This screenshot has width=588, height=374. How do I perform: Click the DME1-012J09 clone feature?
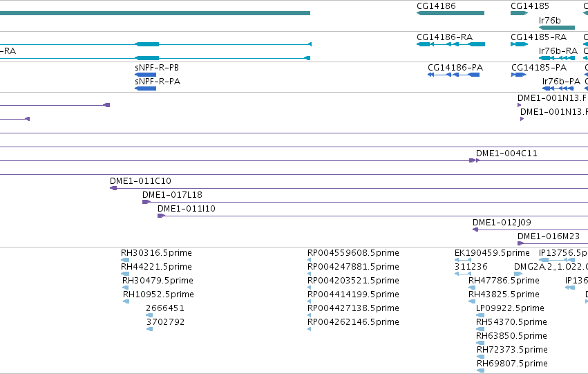coord(475,230)
